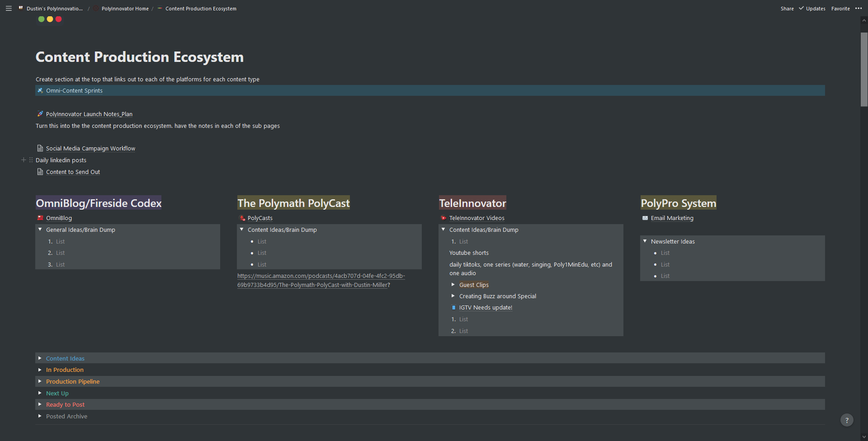
Task: Expand the Guest Clips toggle
Action: point(453,284)
